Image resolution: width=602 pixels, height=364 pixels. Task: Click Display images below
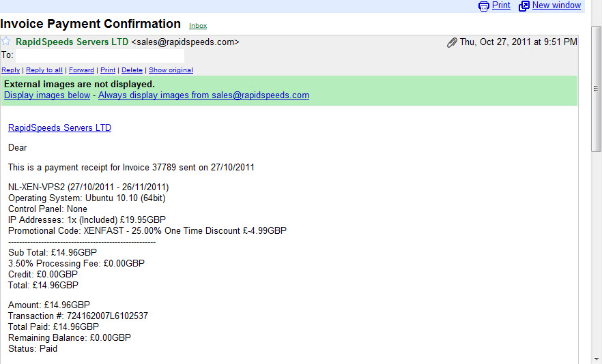47,95
